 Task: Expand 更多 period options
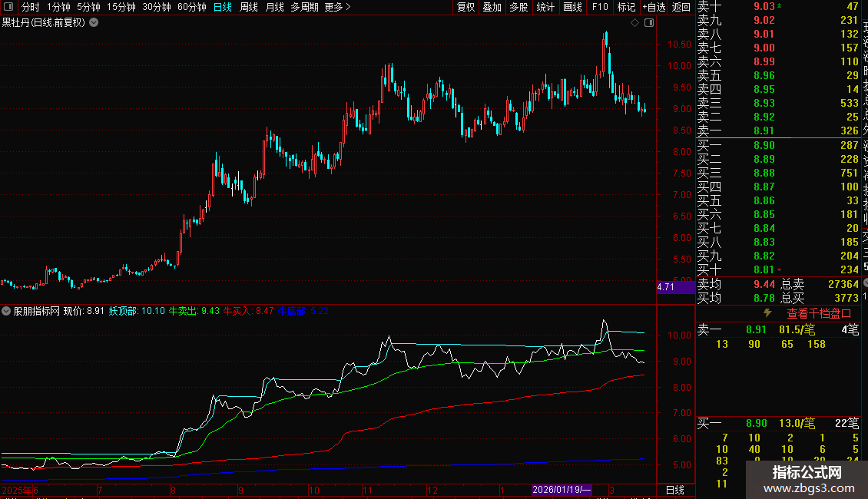tap(337, 7)
